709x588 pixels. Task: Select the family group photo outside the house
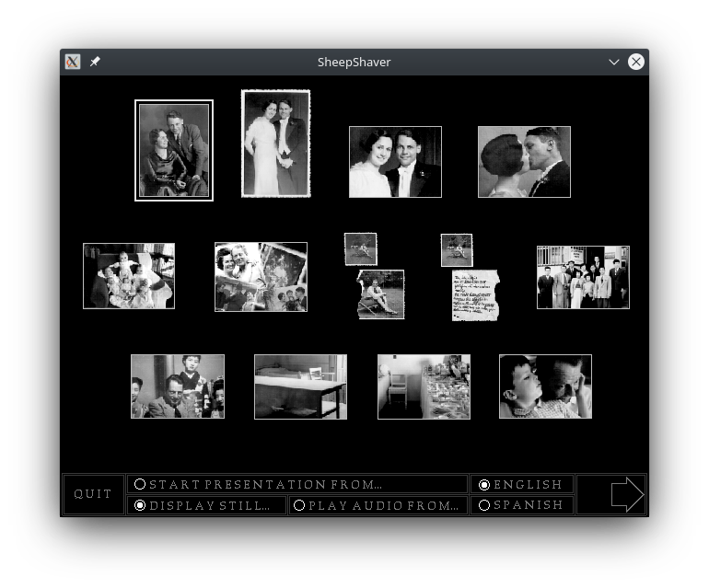[583, 277]
